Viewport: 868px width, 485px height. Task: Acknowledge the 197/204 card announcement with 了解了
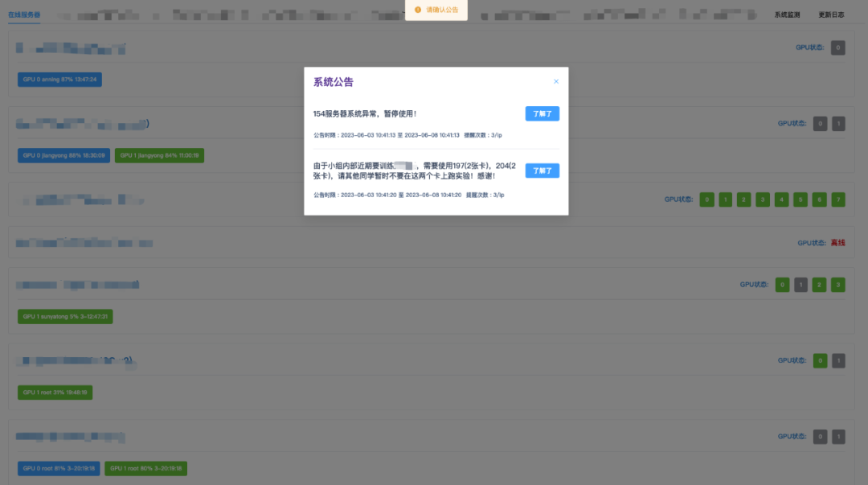pyautogui.click(x=542, y=171)
